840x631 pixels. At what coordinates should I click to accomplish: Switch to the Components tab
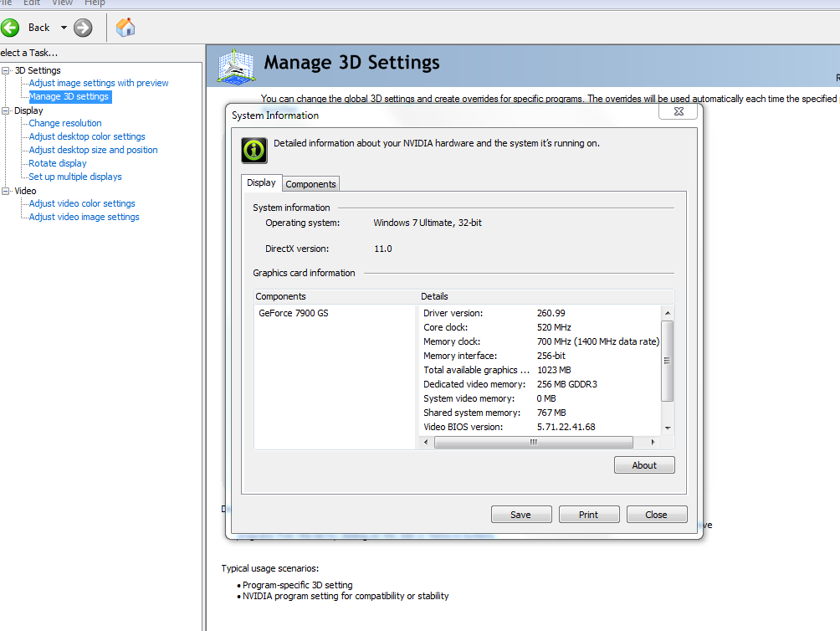coord(310,184)
